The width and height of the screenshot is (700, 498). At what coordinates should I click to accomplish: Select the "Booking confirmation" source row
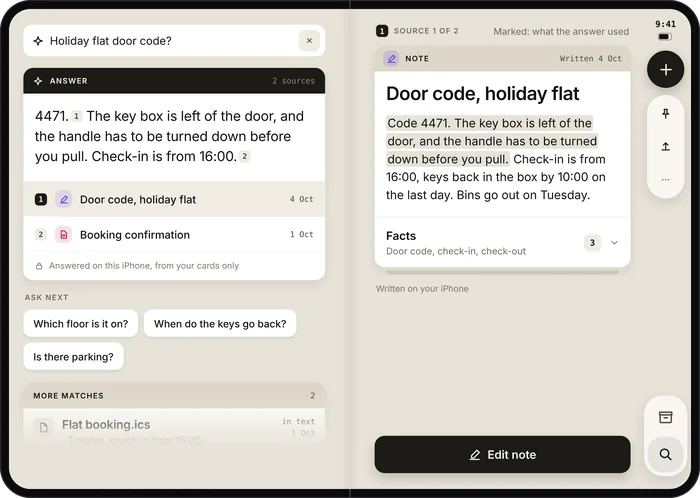click(x=174, y=234)
